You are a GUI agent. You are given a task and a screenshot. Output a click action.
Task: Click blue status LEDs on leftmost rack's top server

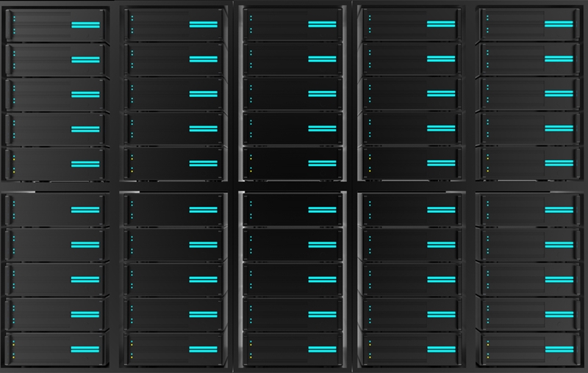(14, 25)
